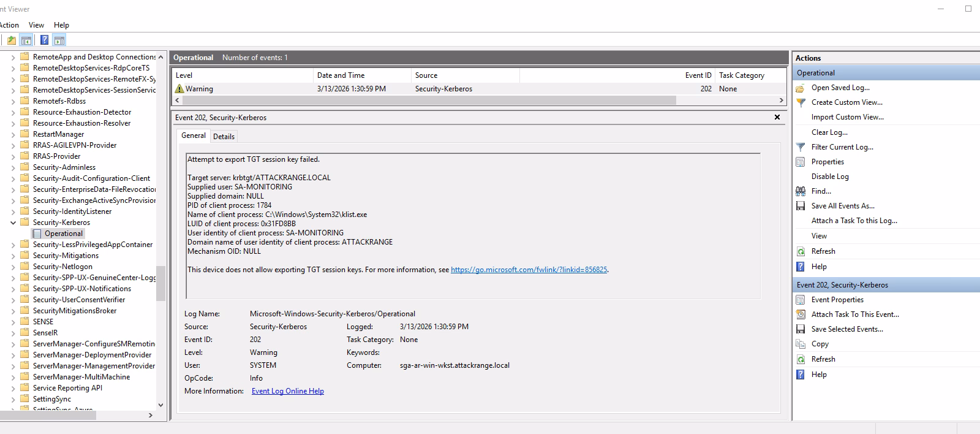Click the Task Category column header
The image size is (980, 434).
tap(750, 75)
